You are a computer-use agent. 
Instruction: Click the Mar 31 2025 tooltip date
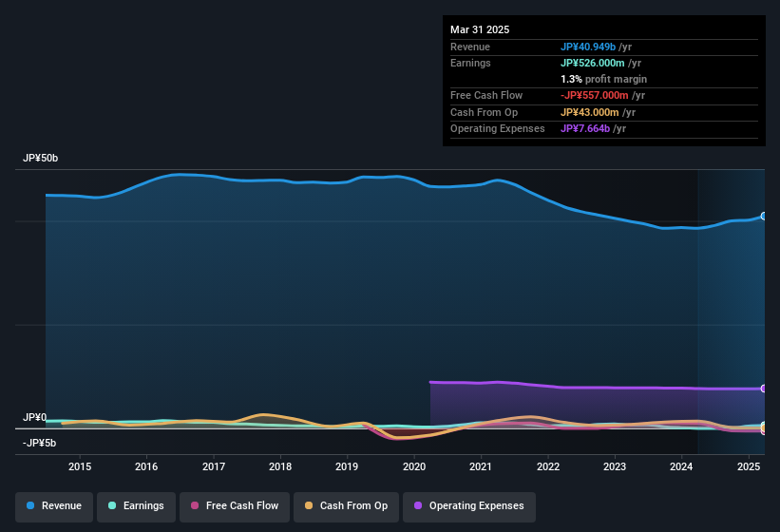click(x=480, y=29)
